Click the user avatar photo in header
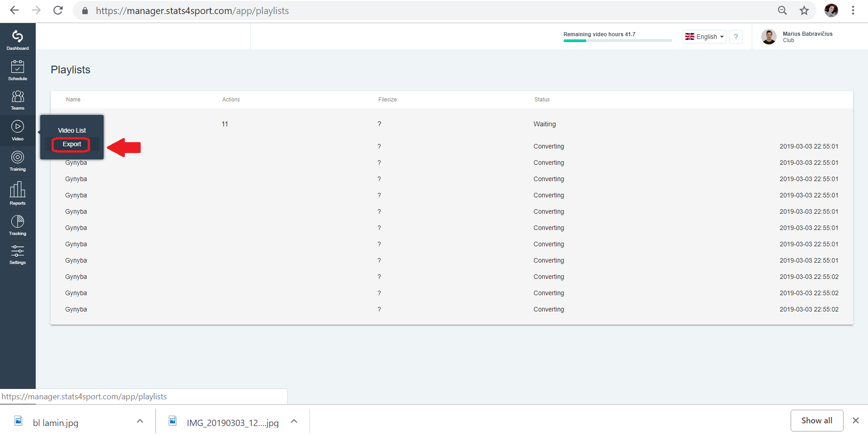Image resolution: width=868 pixels, height=436 pixels. [x=768, y=37]
